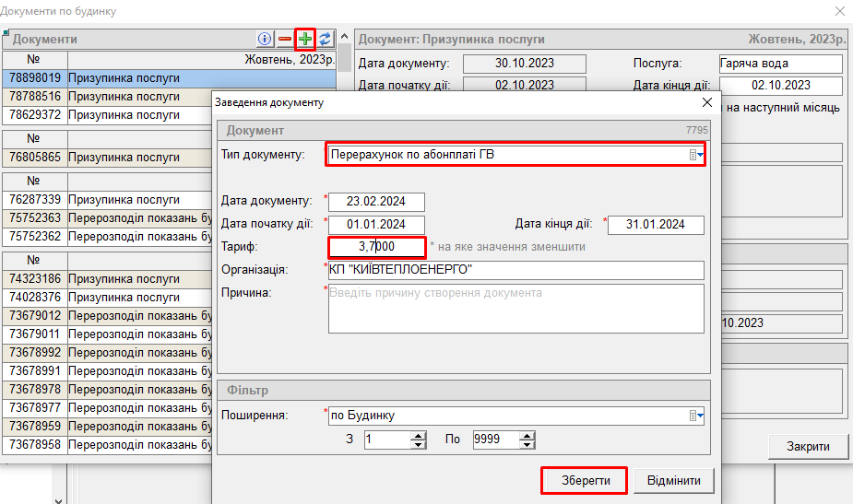This screenshot has height=504, width=853.
Task: Increase the 'З' spinner value with up arrow
Action: point(419,435)
